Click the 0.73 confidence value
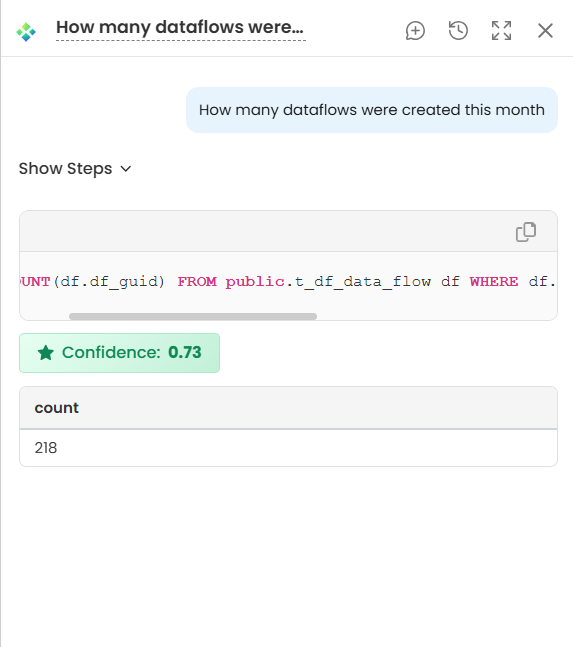 coord(185,353)
